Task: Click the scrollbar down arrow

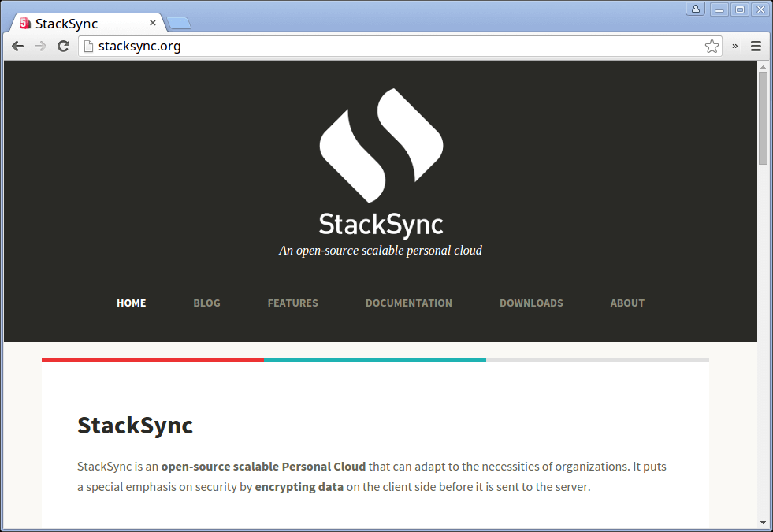Action: (763, 522)
